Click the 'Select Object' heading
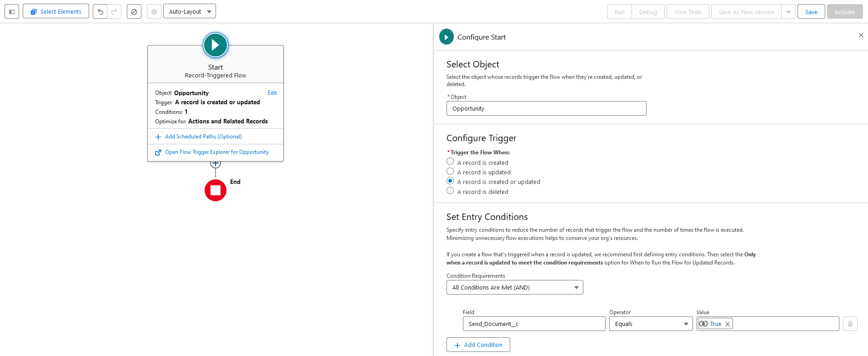 coord(473,64)
